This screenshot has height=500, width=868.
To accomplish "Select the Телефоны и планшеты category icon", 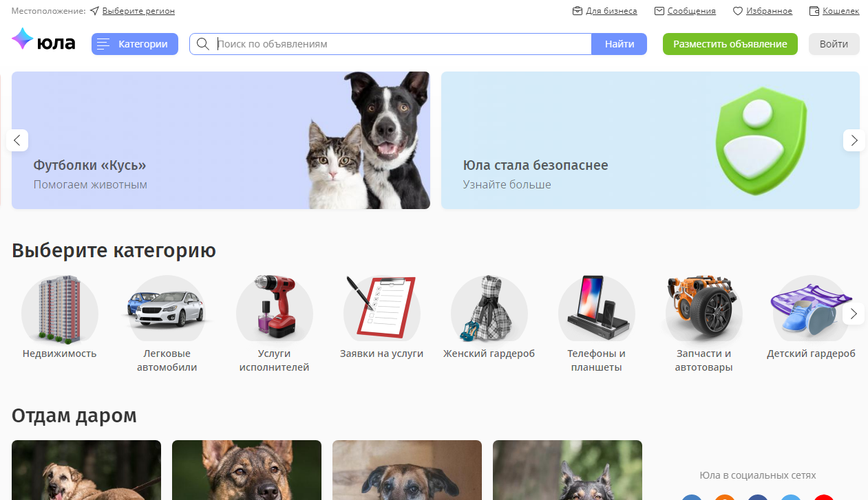I will point(597,308).
